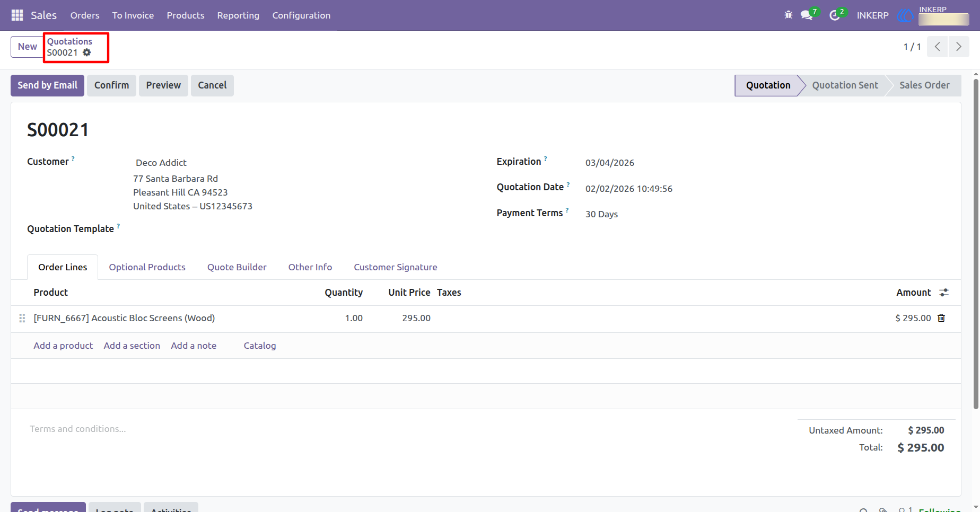Click the gear icon next to S00021

point(87,52)
